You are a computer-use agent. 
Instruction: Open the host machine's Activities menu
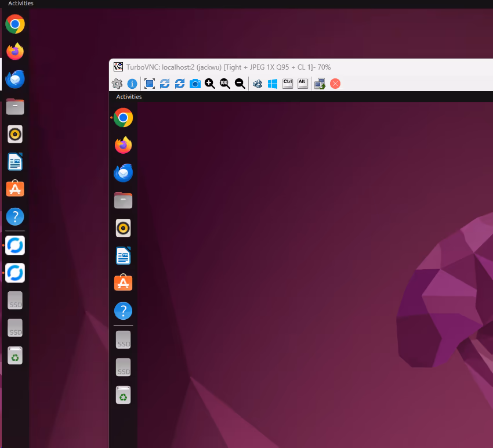pos(20,3)
